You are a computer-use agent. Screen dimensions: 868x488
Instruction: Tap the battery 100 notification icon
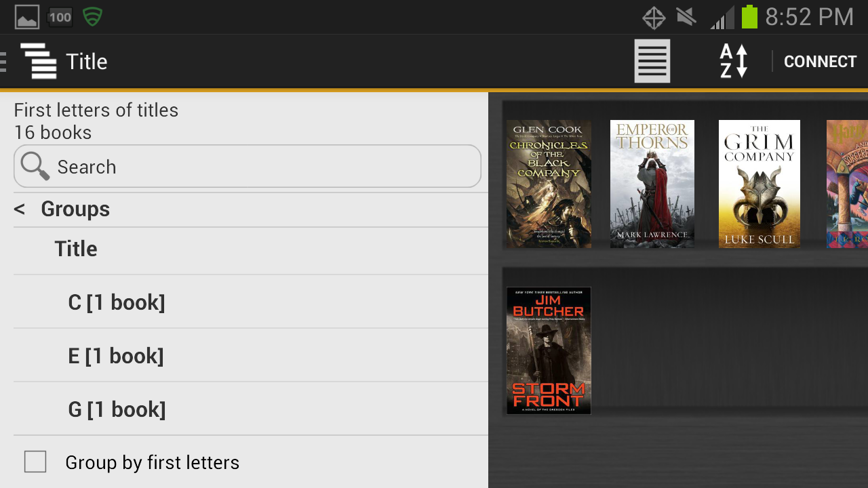pos(60,17)
